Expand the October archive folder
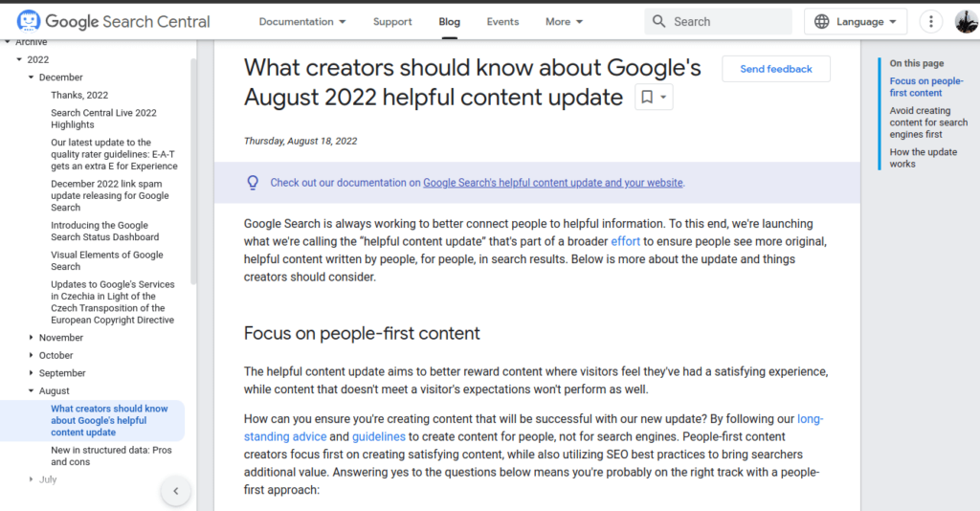 [32, 355]
